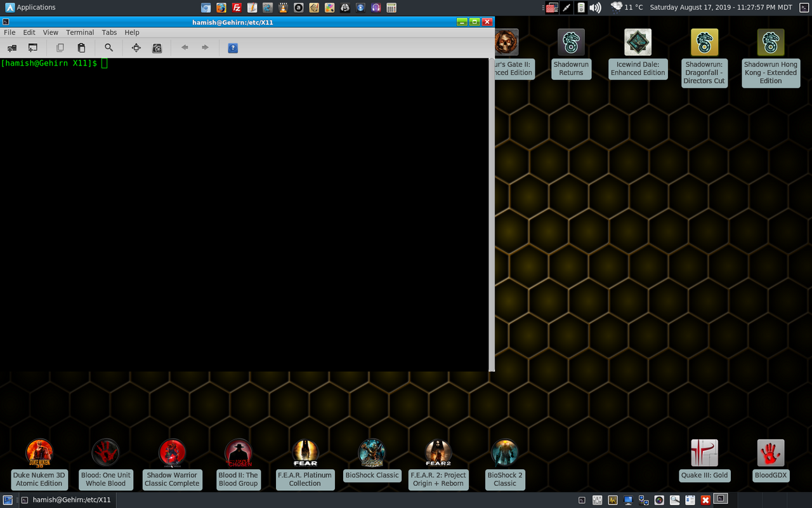Open terminal help question-mark icon
812x508 pixels.
[x=233, y=48]
